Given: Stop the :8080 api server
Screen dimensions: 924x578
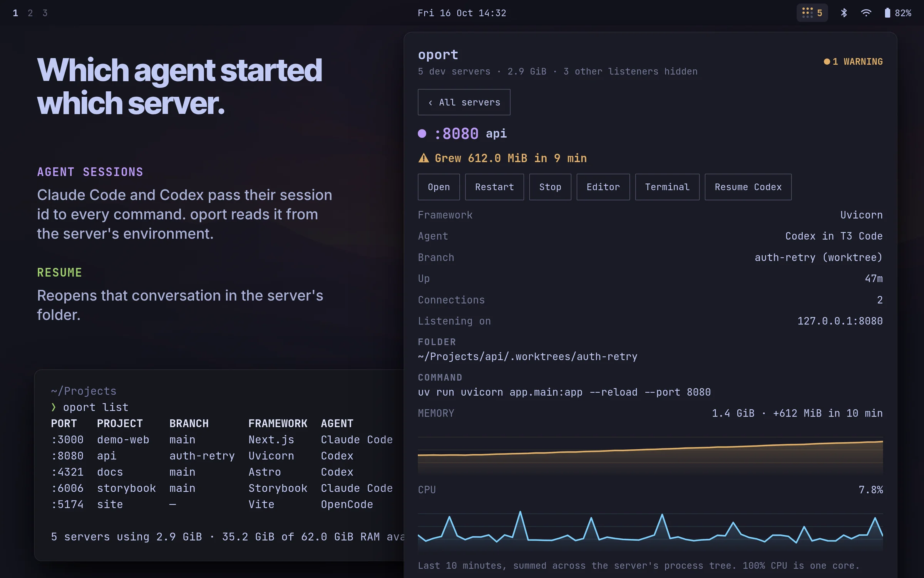Looking at the screenshot, I should point(550,187).
